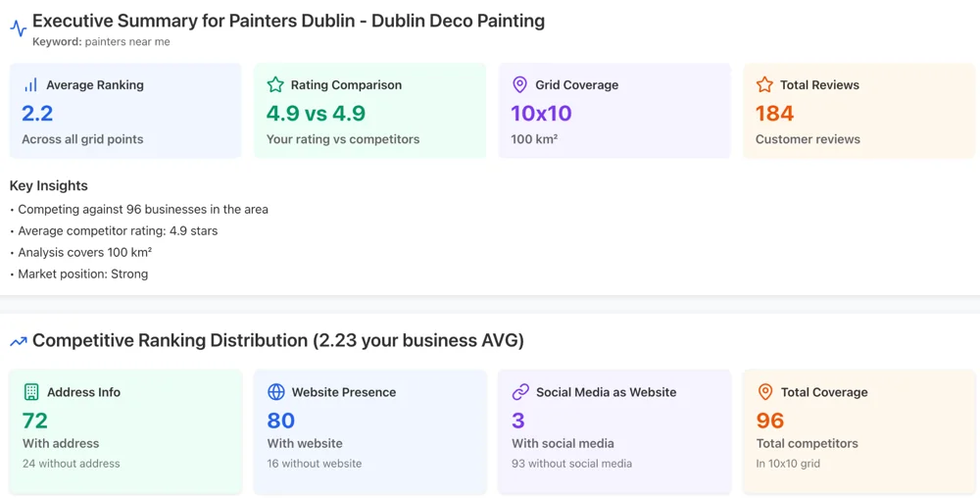Click the Key Insights heading
Viewport: 980px width, 498px height.
click(x=49, y=185)
